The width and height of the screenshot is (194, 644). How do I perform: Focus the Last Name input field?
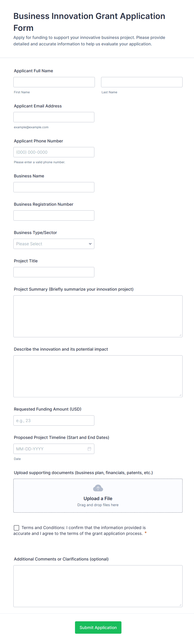pos(142,82)
